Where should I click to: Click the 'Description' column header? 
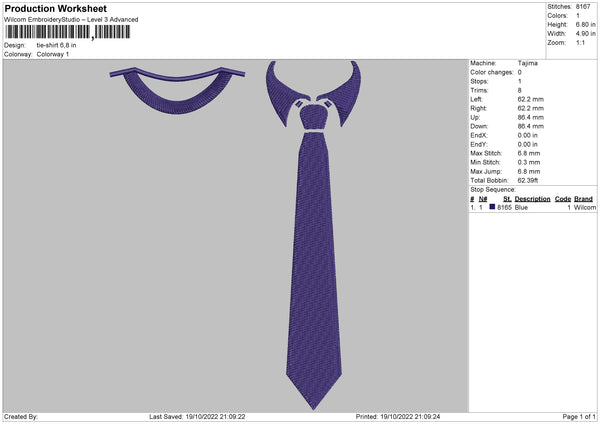point(532,199)
